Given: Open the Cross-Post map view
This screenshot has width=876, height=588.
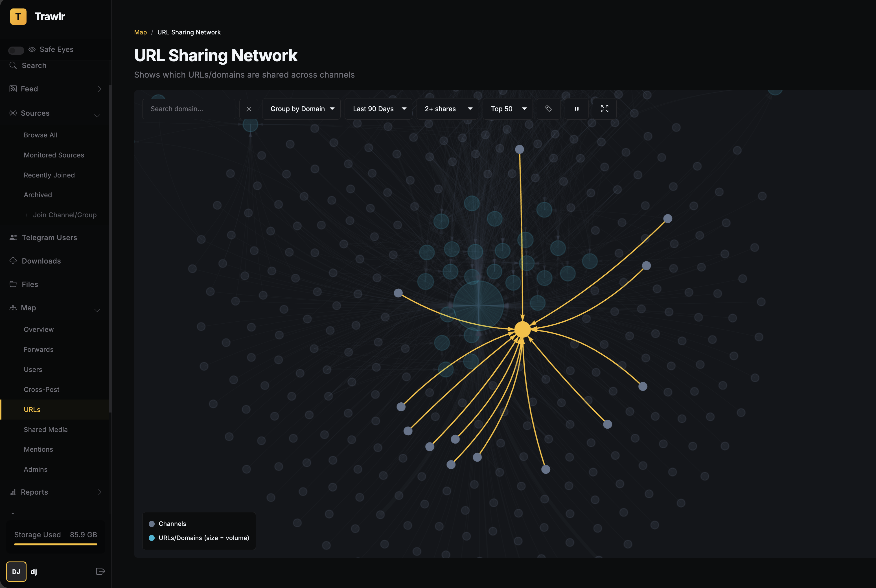Looking at the screenshot, I should 41,389.
